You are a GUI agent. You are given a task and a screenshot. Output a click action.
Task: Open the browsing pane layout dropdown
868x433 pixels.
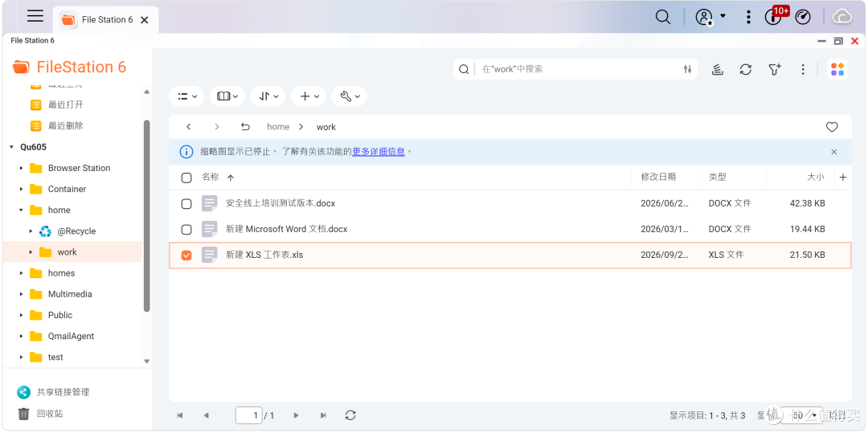click(x=227, y=96)
